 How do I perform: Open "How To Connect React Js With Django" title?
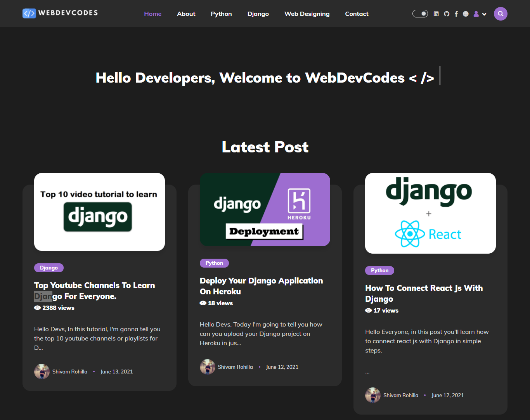pos(424,294)
